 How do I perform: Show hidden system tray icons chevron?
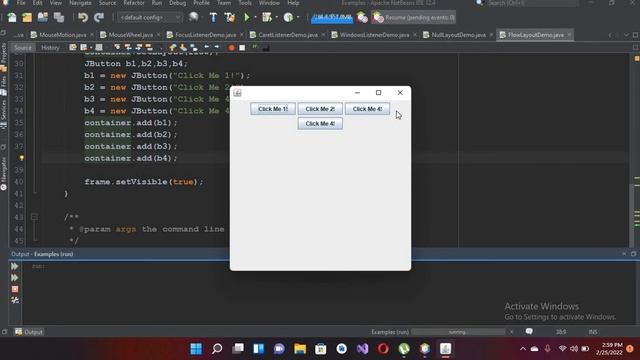(x=523, y=349)
